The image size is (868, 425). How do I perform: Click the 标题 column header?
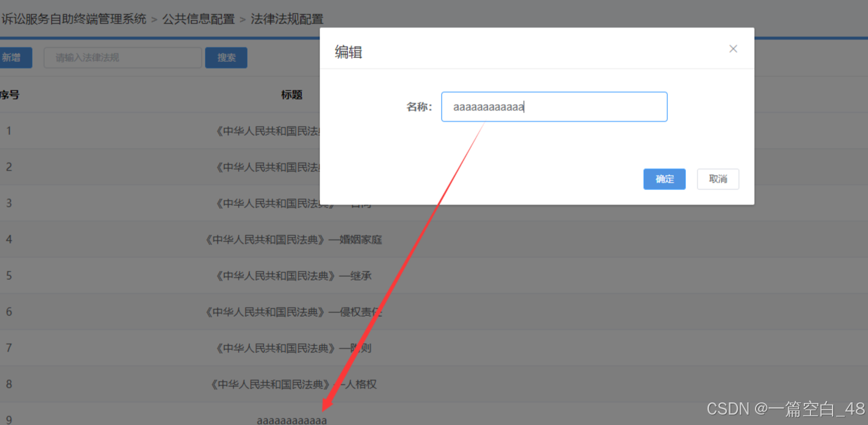(291, 95)
